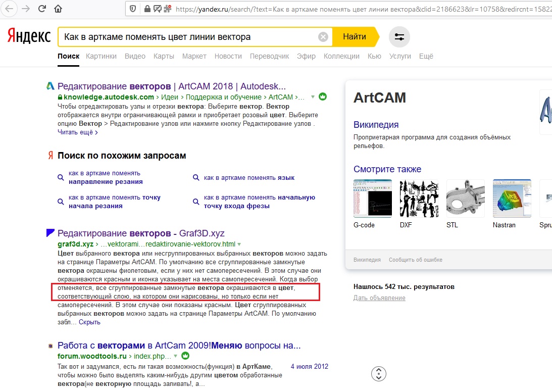Click the browser forward arrow

click(26, 9)
